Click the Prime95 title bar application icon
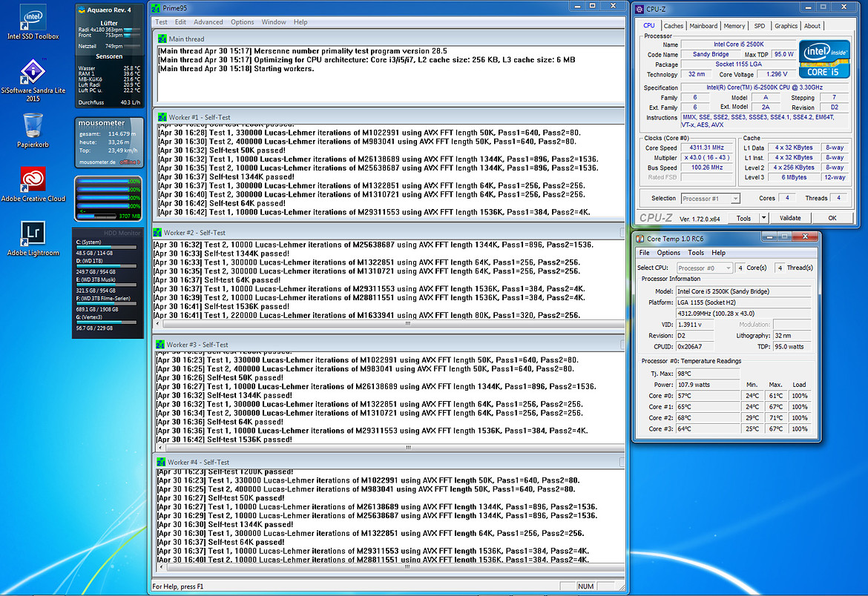The image size is (868, 596). [x=156, y=8]
